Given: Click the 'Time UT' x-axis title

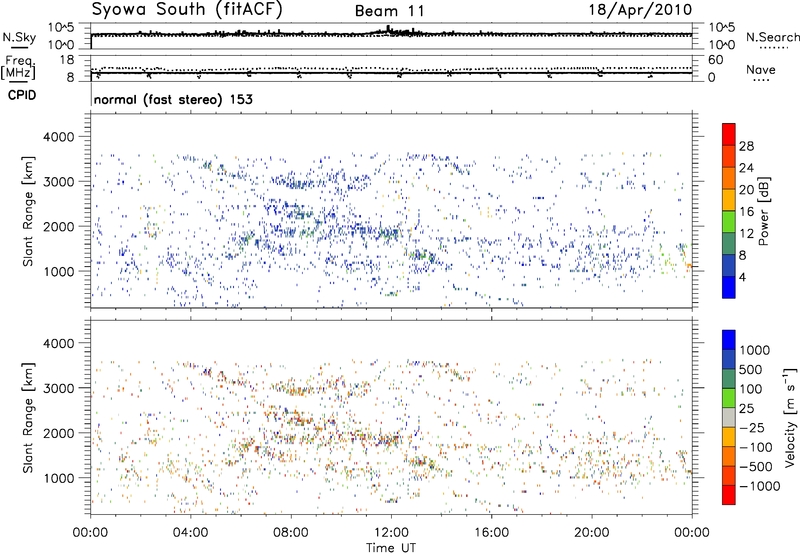Looking at the screenshot, I should click(391, 548).
